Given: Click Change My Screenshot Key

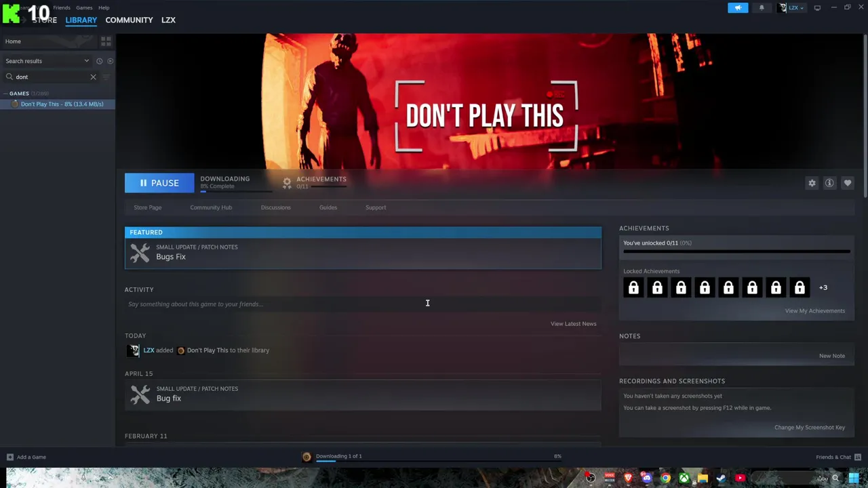Looking at the screenshot, I should click(810, 428).
